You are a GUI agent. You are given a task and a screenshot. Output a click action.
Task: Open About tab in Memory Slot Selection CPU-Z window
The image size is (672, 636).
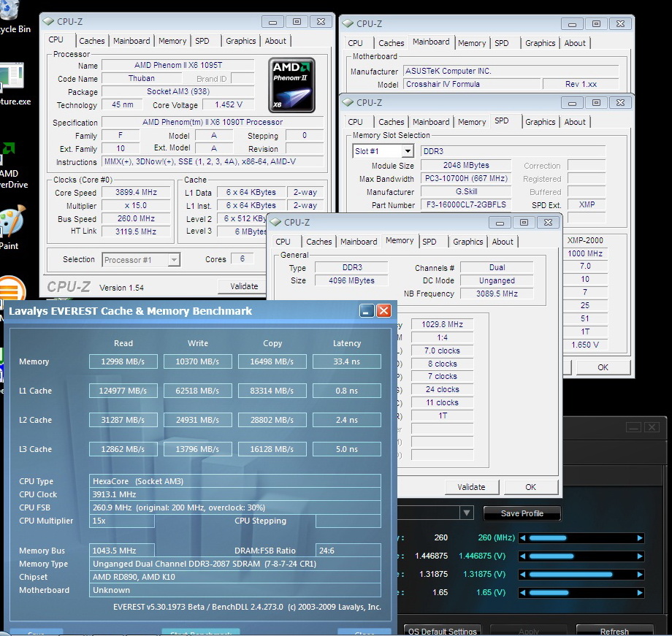click(x=575, y=122)
